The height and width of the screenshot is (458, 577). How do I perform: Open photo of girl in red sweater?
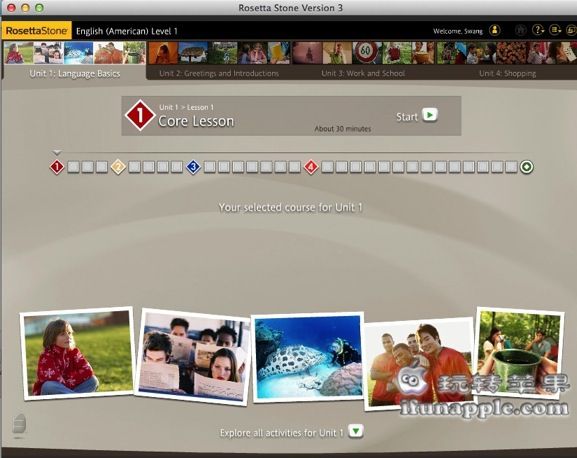tap(77, 353)
